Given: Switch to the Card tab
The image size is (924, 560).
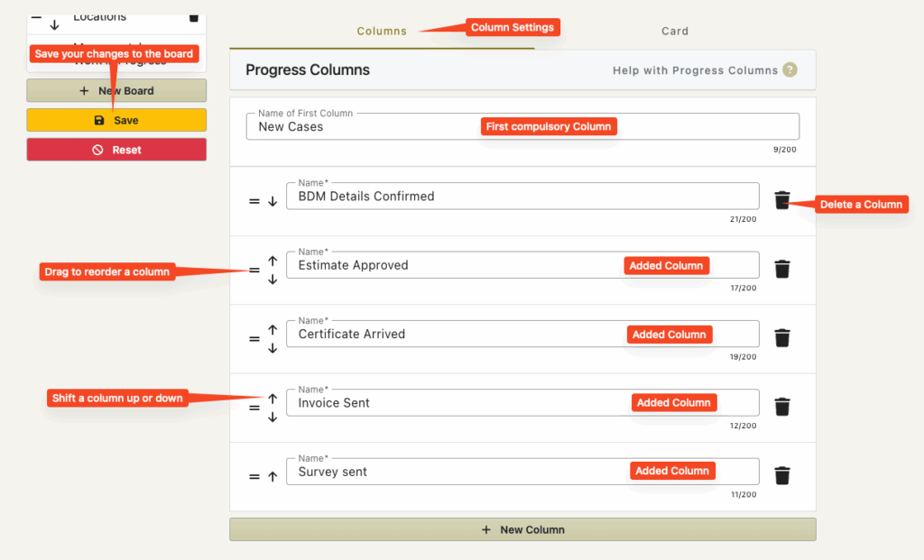Looking at the screenshot, I should coord(675,32).
